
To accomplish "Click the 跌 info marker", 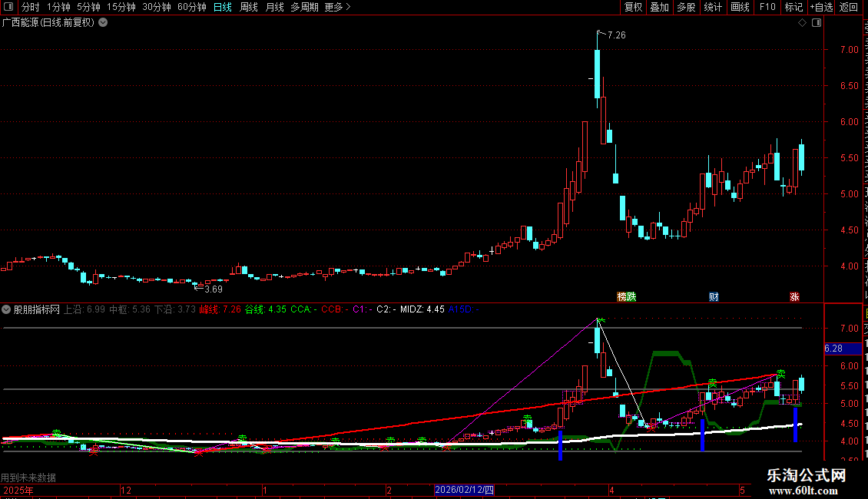I will point(631,297).
